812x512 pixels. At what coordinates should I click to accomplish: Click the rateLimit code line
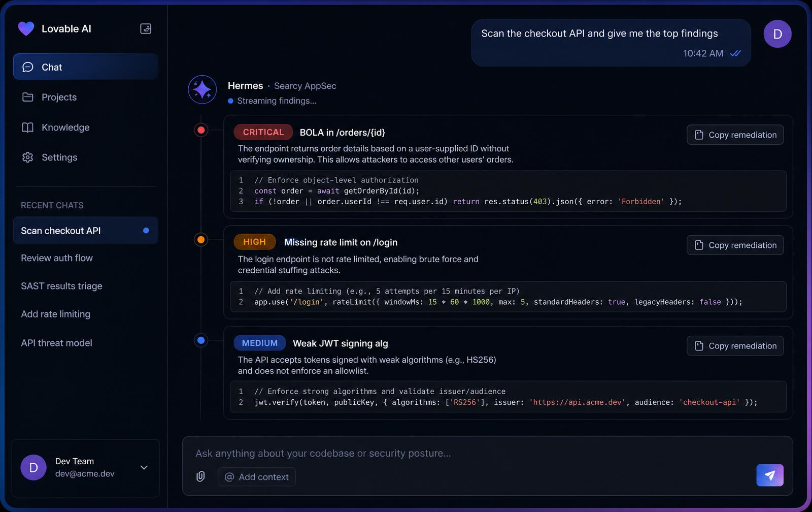498,302
